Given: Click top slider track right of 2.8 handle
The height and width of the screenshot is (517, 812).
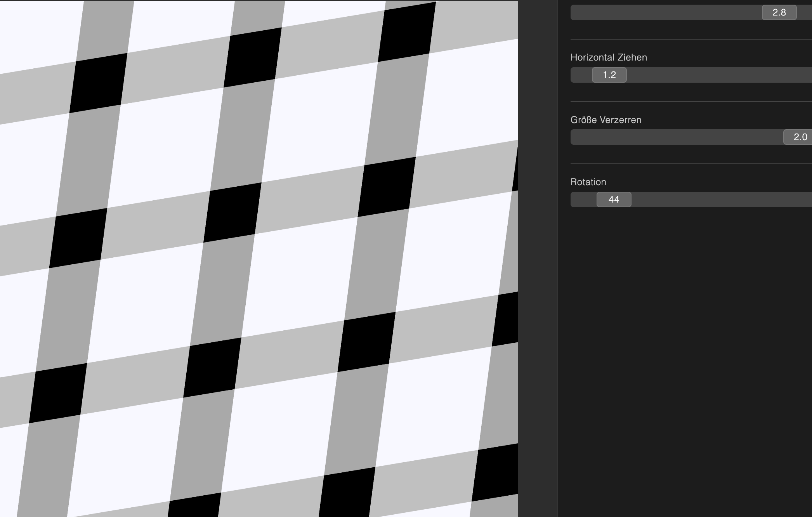Looking at the screenshot, I should click(x=804, y=12).
